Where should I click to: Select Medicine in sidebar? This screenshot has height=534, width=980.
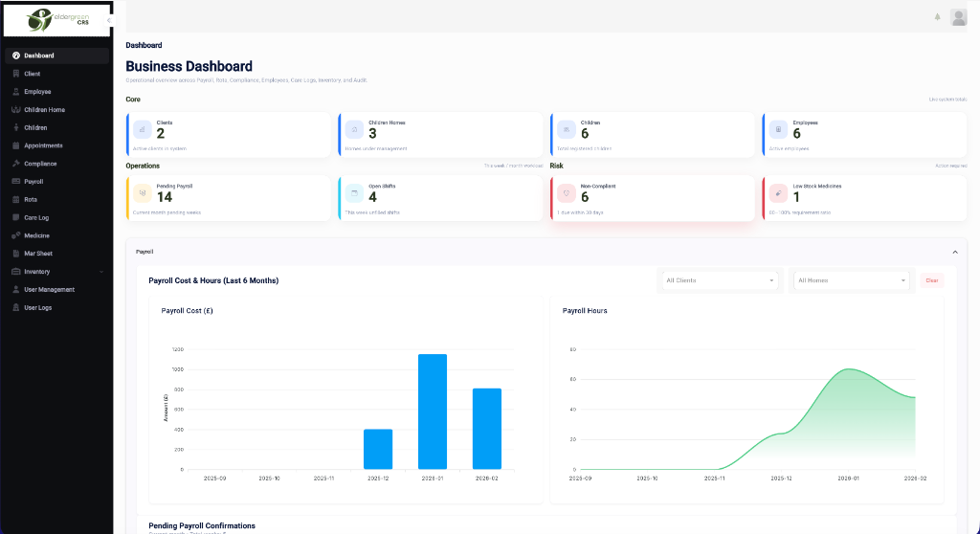pos(56,235)
